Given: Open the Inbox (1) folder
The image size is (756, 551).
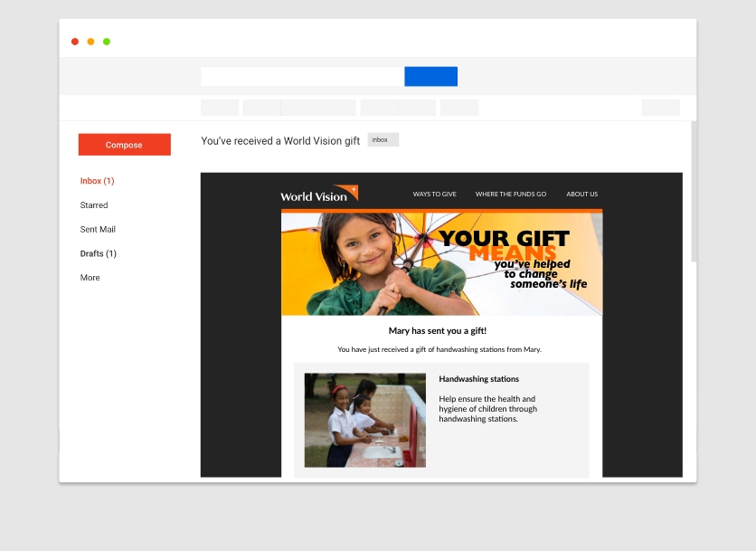Looking at the screenshot, I should point(97,181).
